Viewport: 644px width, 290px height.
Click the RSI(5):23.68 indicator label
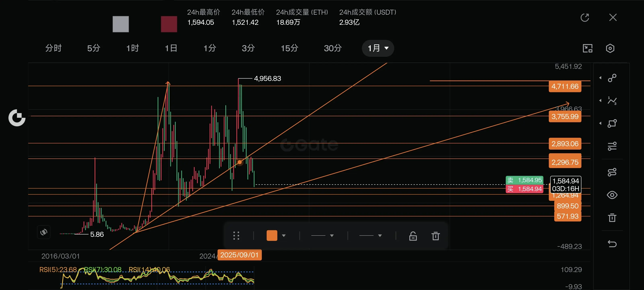click(x=58, y=269)
